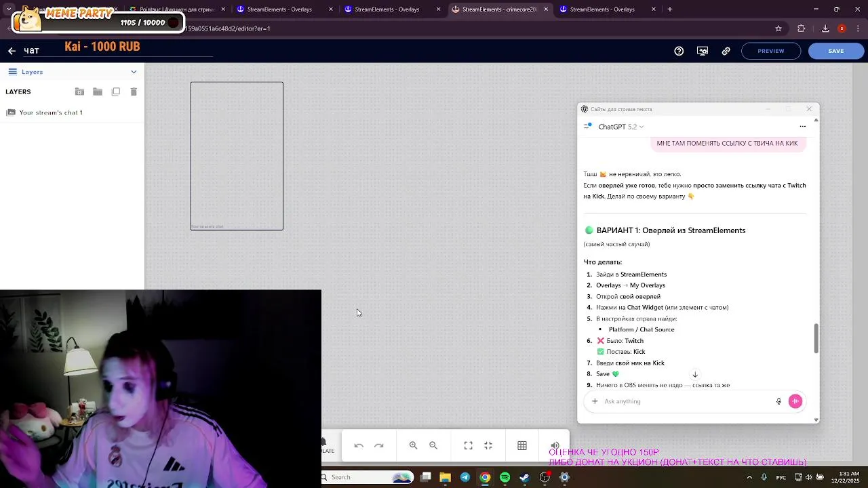Create a new layer group folder
868x488 pixels.
98,91
